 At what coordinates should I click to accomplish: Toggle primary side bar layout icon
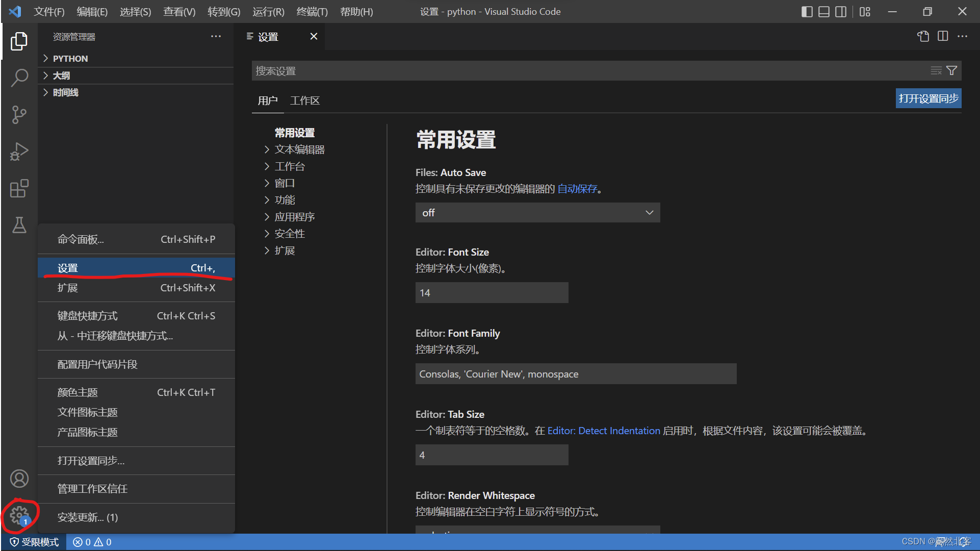coord(807,12)
